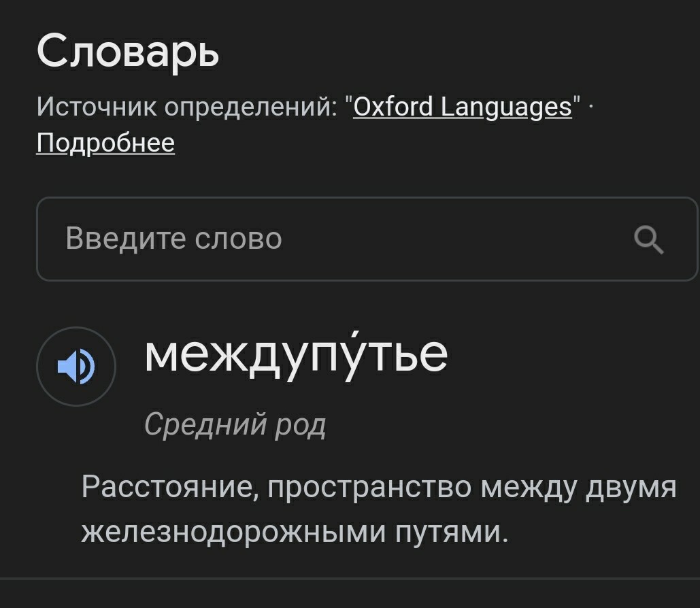Click the magnifying glass search icon
The image size is (700, 608).
pos(649,239)
